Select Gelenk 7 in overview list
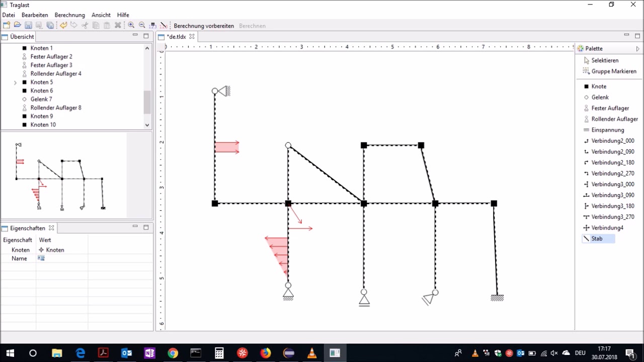Image resolution: width=644 pixels, height=362 pixels. click(x=41, y=100)
